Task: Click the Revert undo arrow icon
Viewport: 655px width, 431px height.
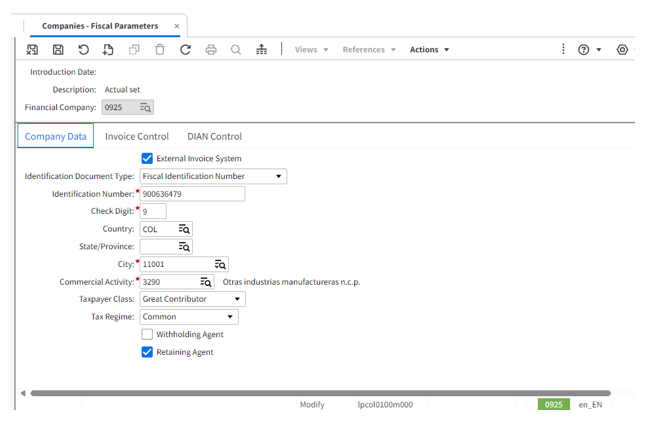Action: point(84,49)
